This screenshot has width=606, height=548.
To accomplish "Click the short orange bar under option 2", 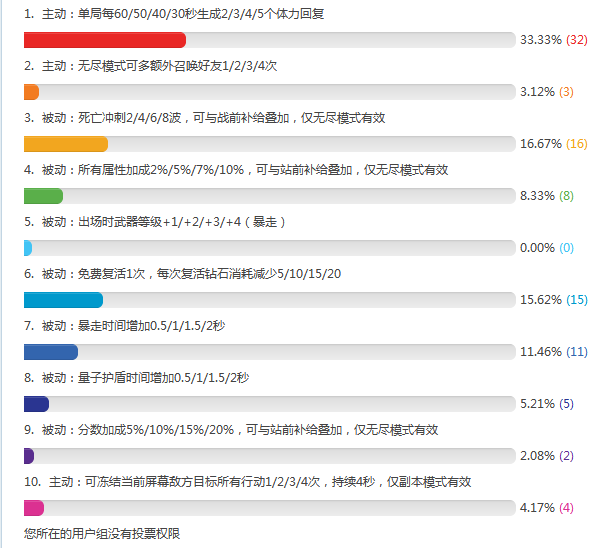I will point(31,92).
